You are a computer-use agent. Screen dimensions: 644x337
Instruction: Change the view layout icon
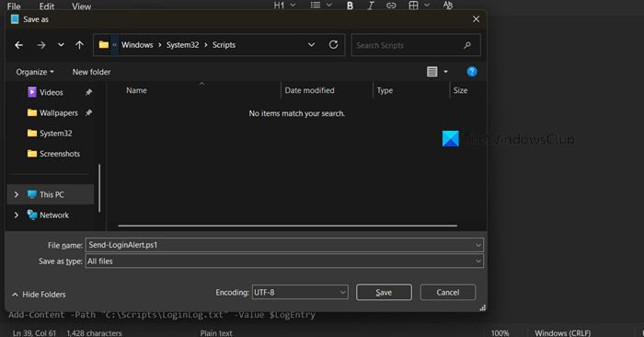point(432,72)
